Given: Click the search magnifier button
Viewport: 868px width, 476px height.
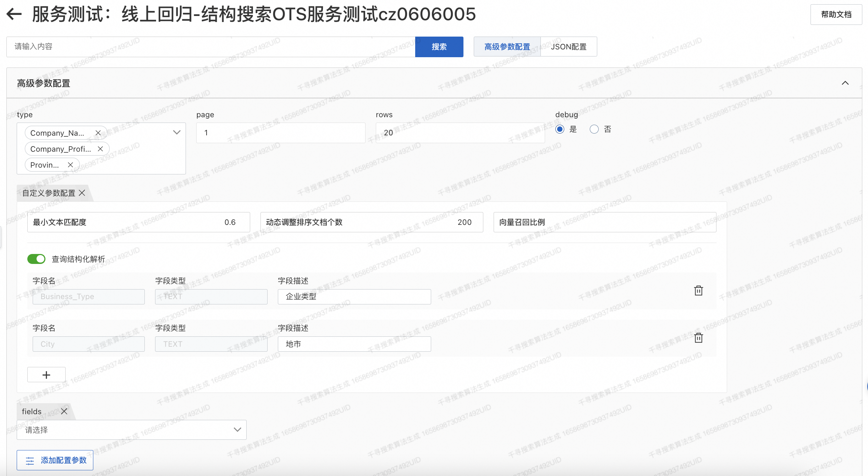Looking at the screenshot, I should click(439, 46).
